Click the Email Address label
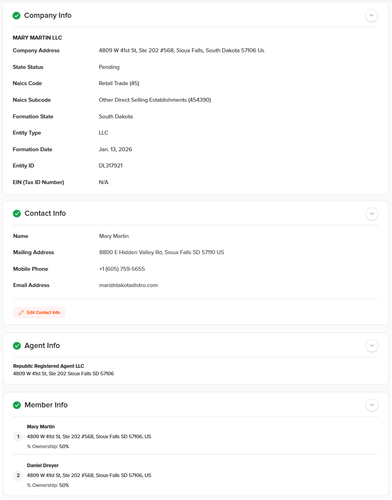Screen dimensions: 392x500 tap(31, 285)
